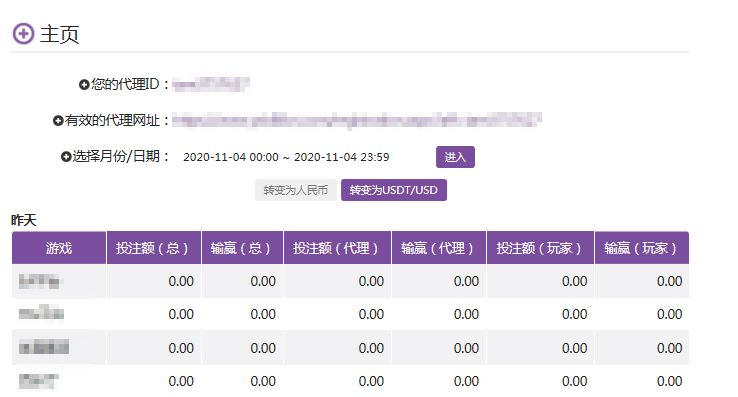Click fourth row's blurred game name
Image resolution: width=738 pixels, height=397 pixels.
tap(39, 381)
